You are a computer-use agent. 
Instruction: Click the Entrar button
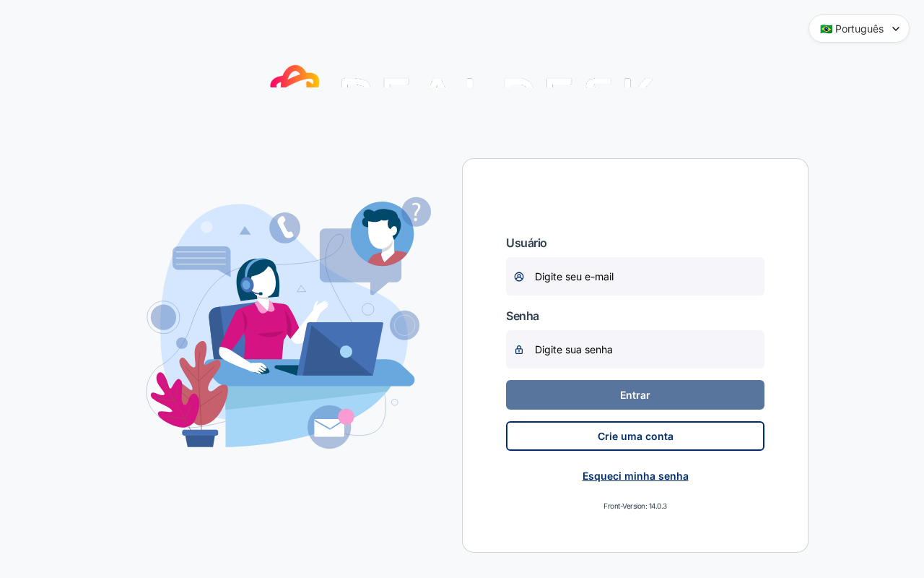pyautogui.click(x=635, y=395)
